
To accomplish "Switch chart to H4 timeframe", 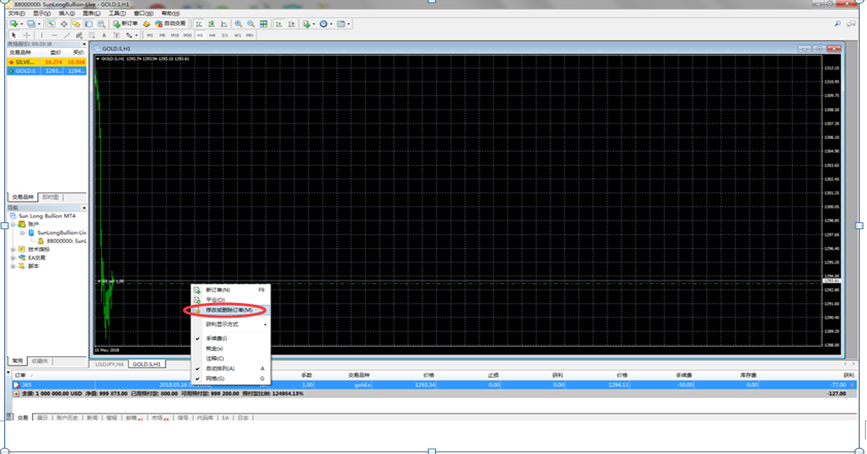I will (x=211, y=35).
